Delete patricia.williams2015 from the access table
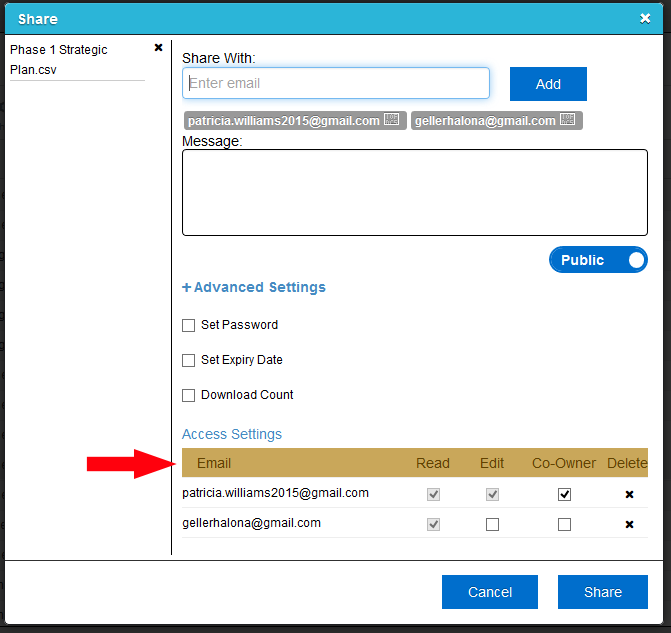This screenshot has height=633, width=671. coord(629,494)
